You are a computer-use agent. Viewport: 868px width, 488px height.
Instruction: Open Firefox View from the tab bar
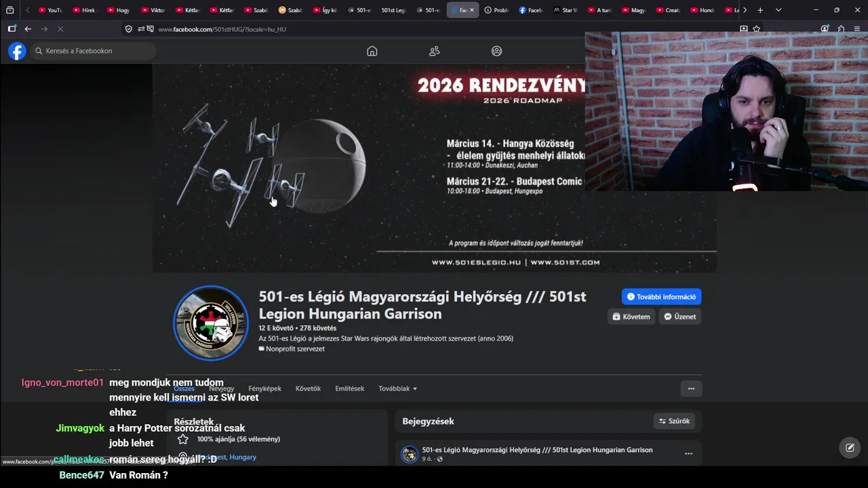[x=9, y=10]
